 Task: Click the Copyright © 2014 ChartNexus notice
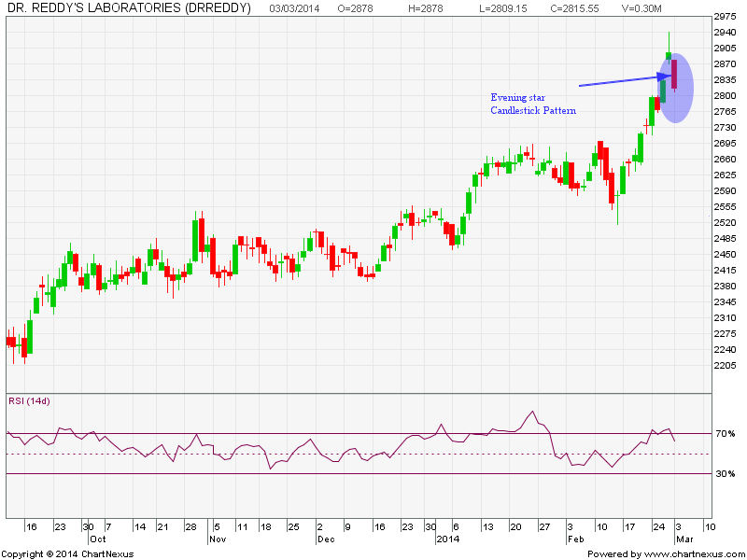[x=67, y=554]
